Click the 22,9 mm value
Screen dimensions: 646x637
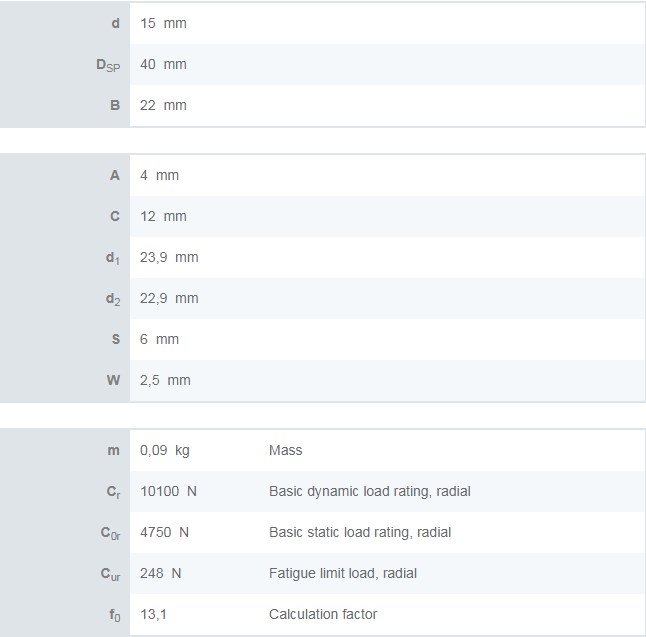[x=169, y=298]
